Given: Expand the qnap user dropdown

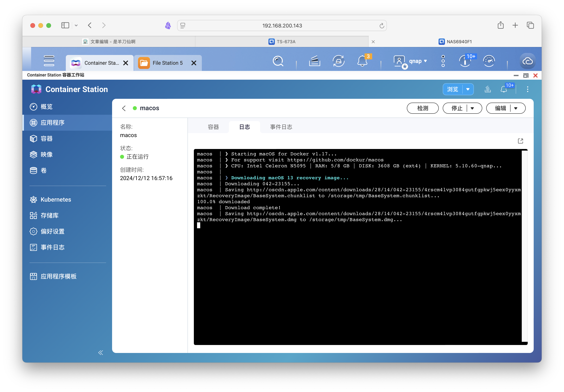Looking at the screenshot, I should 425,61.
